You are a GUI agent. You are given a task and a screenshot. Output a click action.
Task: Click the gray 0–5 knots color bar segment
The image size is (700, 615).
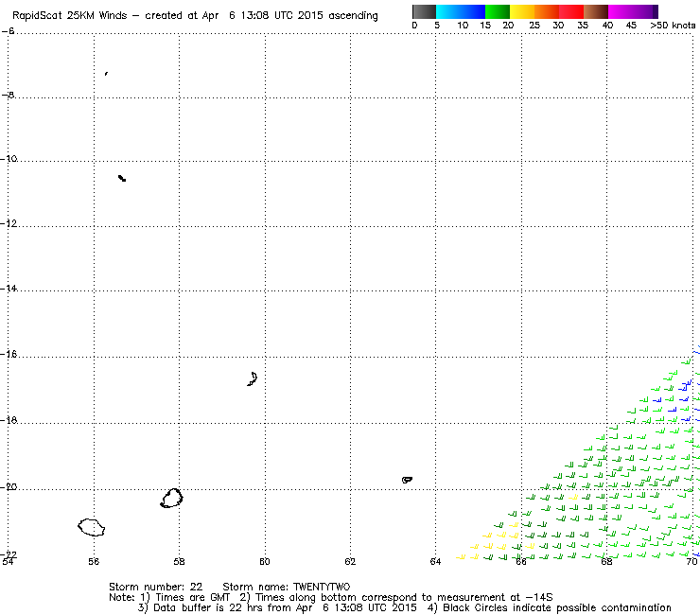tap(424, 11)
